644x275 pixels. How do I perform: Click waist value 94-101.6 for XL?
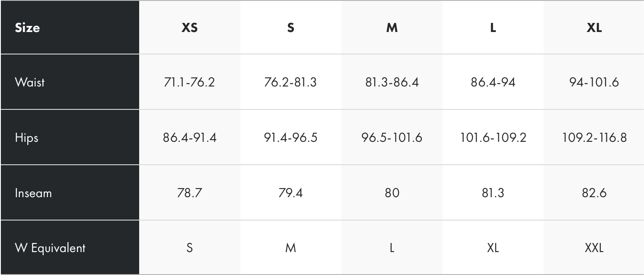tap(594, 82)
